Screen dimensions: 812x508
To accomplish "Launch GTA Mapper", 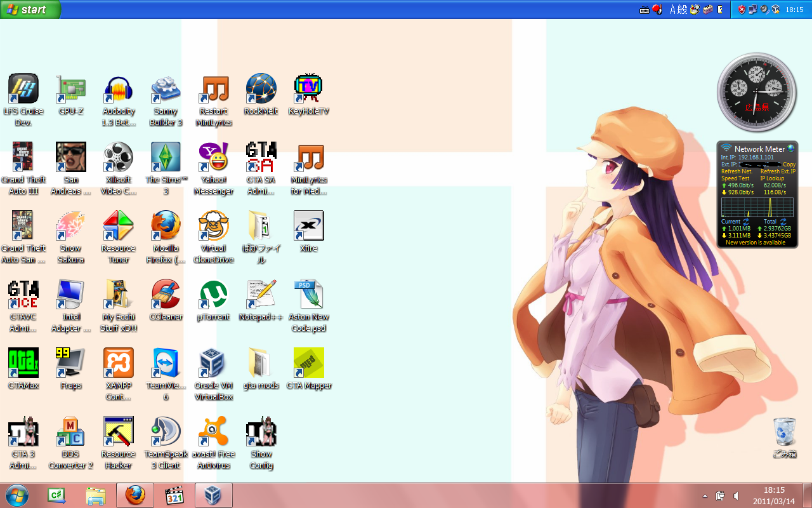I will 309,368.
